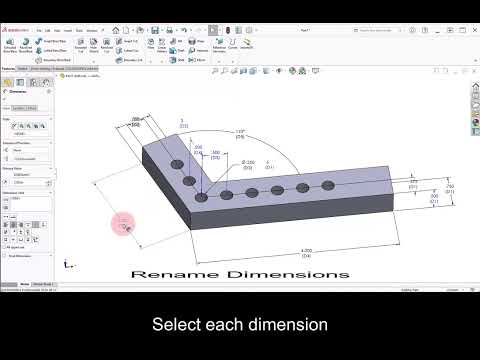
Task: Select the Intersect tool
Action: 198,50
